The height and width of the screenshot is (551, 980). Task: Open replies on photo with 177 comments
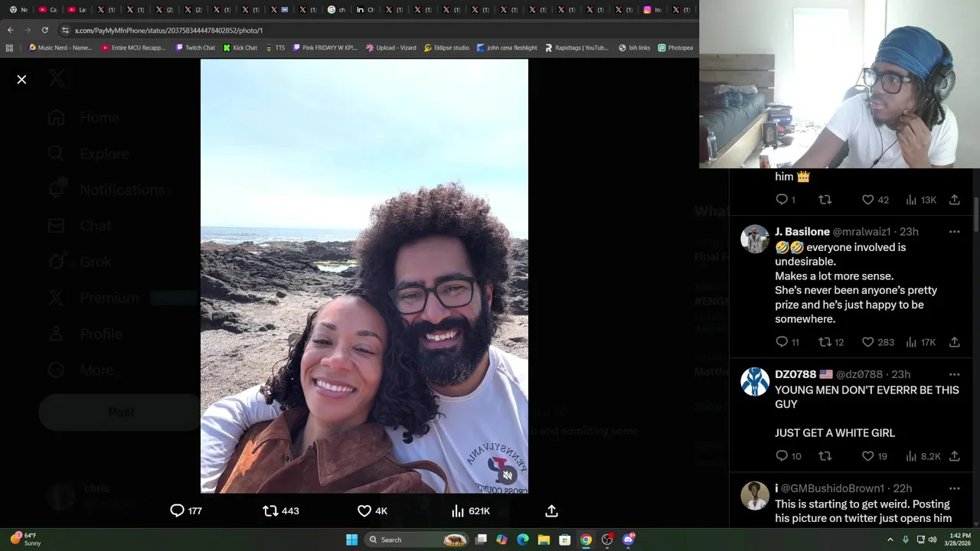coord(185,511)
